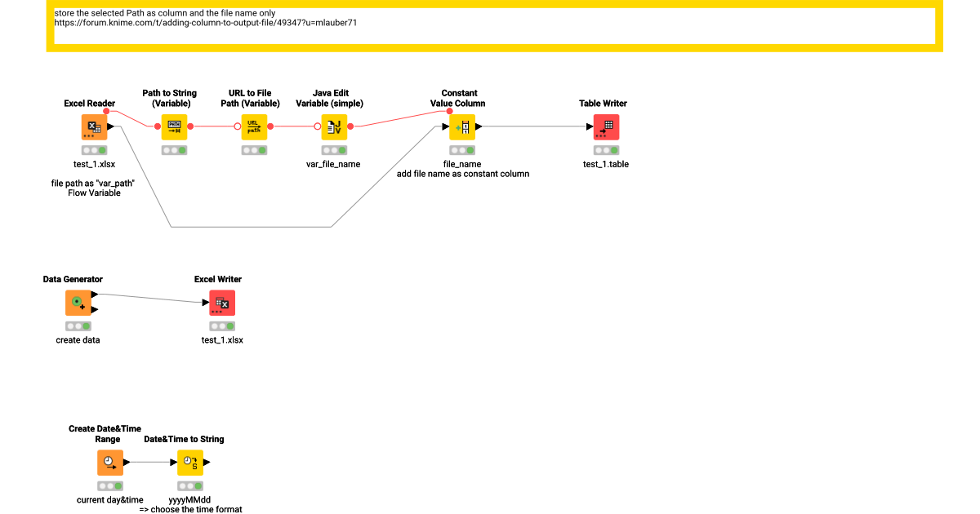Select the var_file_name label under Java Edit Variable
980x514 pixels.
click(334, 163)
